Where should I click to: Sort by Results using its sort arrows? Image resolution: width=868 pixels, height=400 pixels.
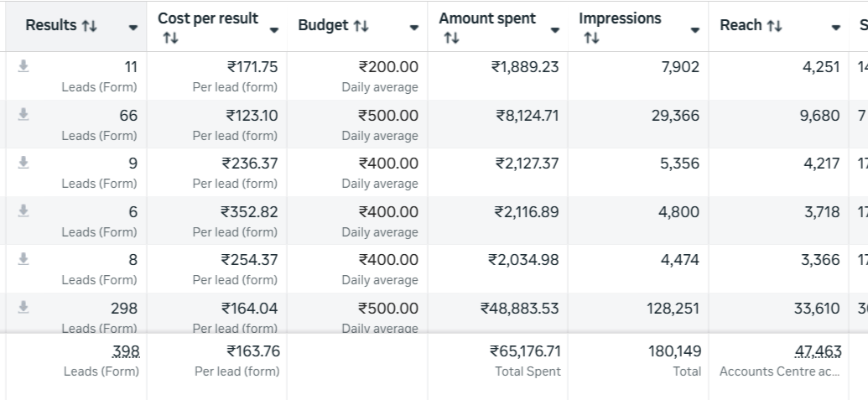coord(88,26)
